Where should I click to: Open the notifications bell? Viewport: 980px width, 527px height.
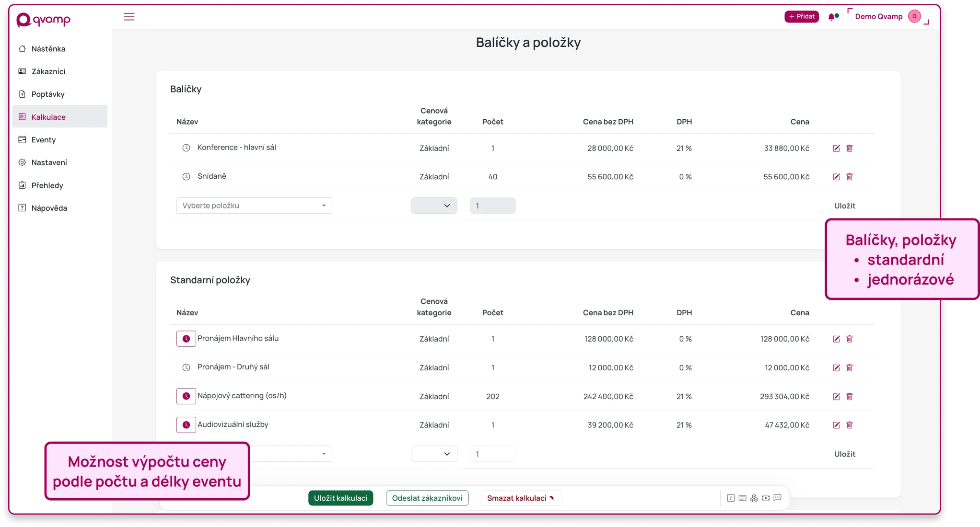point(831,17)
